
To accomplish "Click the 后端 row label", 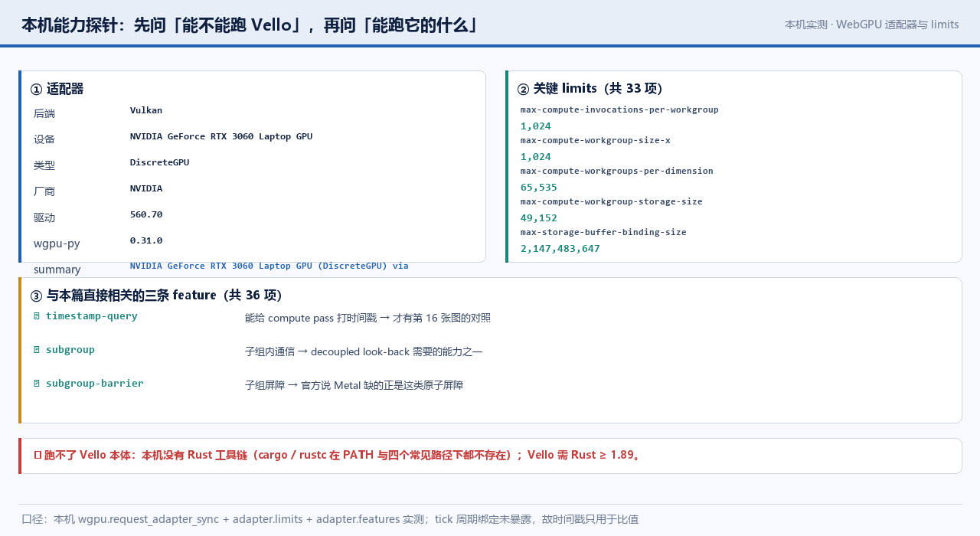I will tap(44, 113).
